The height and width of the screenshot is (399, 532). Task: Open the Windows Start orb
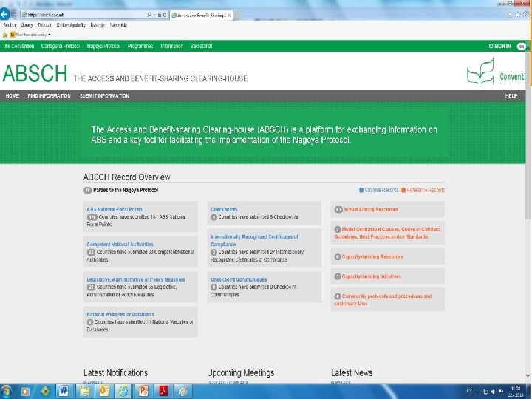tap(6, 392)
